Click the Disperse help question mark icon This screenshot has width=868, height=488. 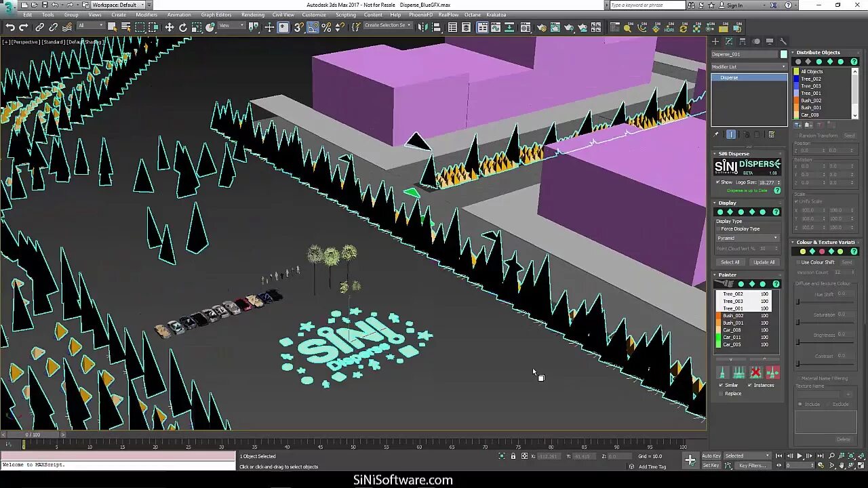coord(777,190)
